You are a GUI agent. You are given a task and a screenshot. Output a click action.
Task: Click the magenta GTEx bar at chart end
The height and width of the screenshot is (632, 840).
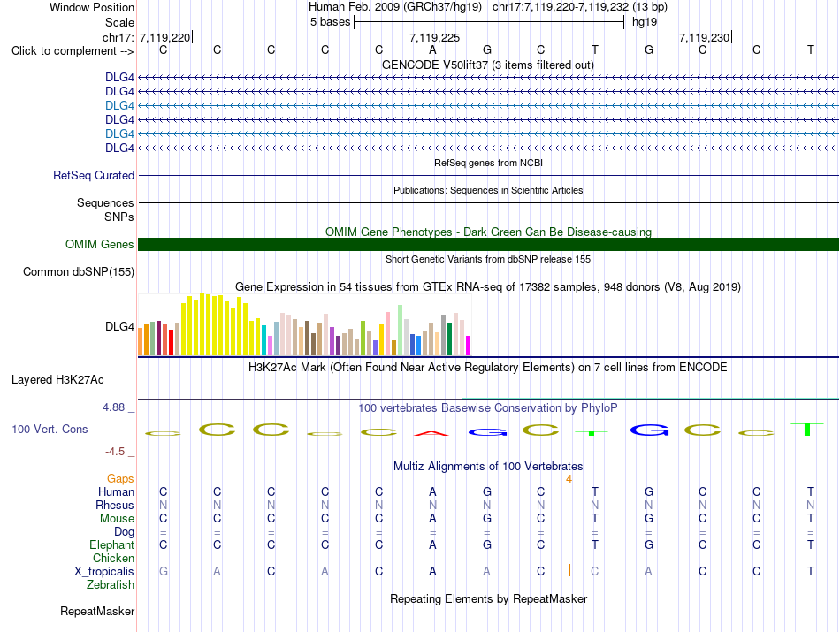click(x=468, y=346)
